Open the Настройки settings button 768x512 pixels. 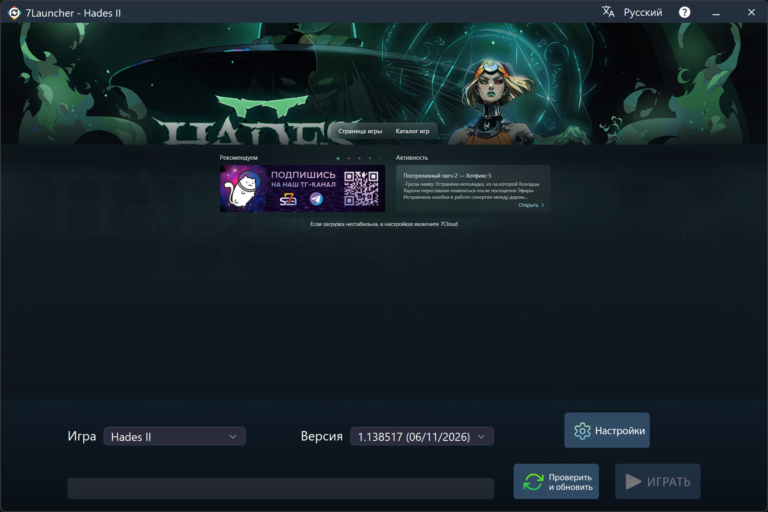[x=607, y=430]
